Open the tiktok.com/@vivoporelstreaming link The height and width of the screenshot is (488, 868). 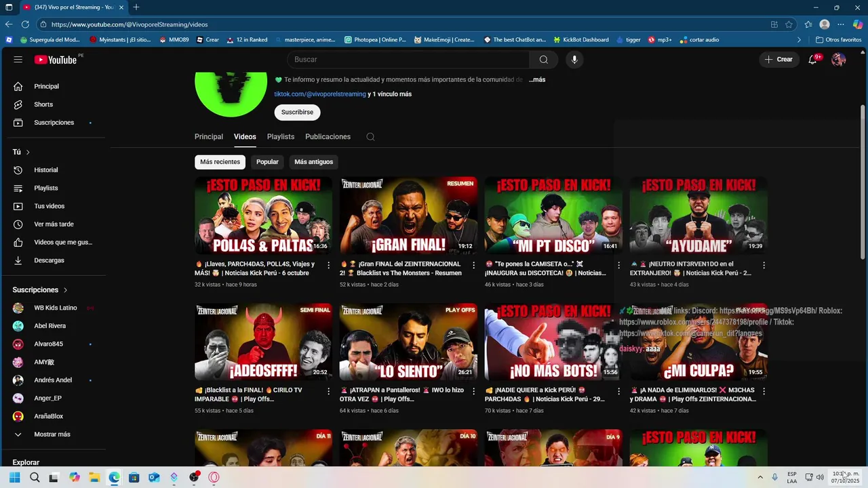click(320, 94)
